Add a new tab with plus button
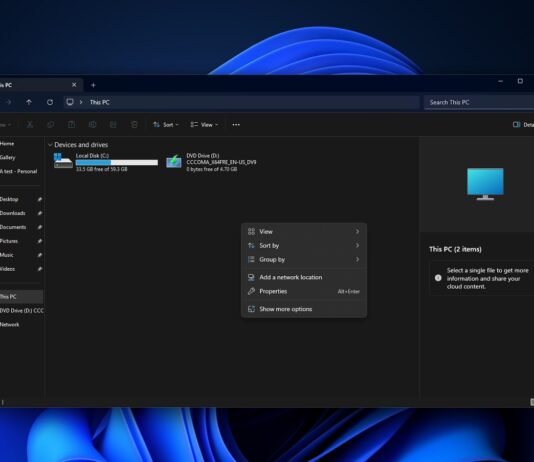Viewport: 534px width, 462px height. [x=93, y=85]
